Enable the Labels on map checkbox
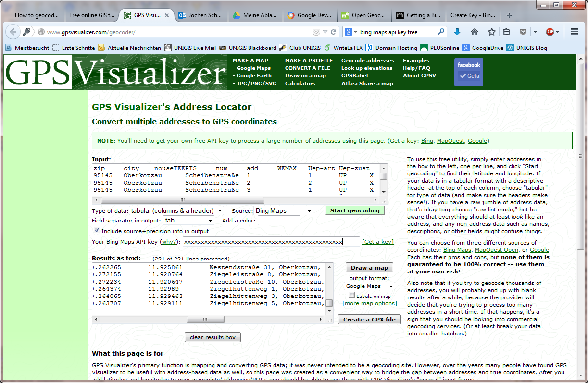Image resolution: width=588 pixels, height=383 pixels. click(352, 296)
